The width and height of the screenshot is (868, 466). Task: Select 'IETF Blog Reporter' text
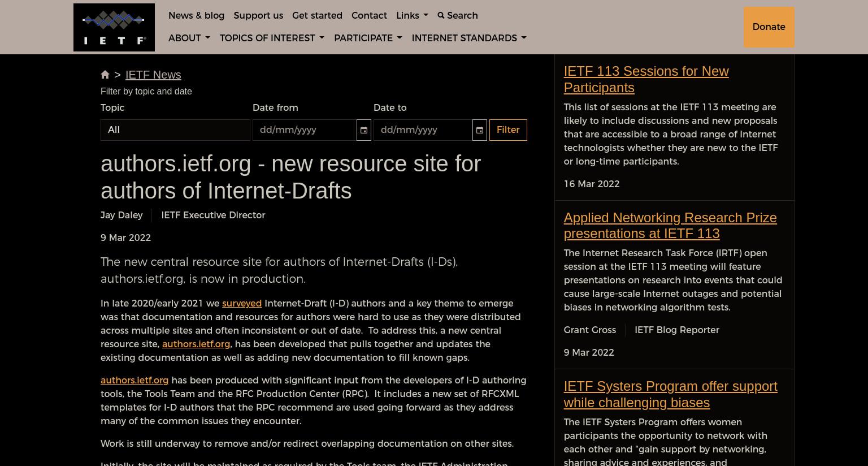click(x=676, y=330)
